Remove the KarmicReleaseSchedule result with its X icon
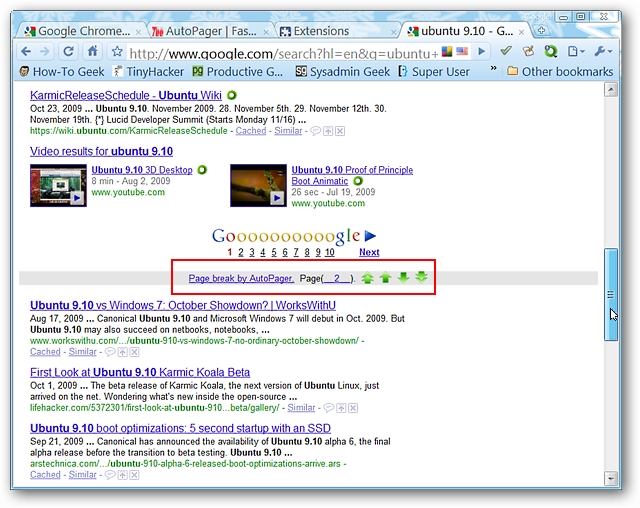The width and height of the screenshot is (640, 508). [340, 131]
